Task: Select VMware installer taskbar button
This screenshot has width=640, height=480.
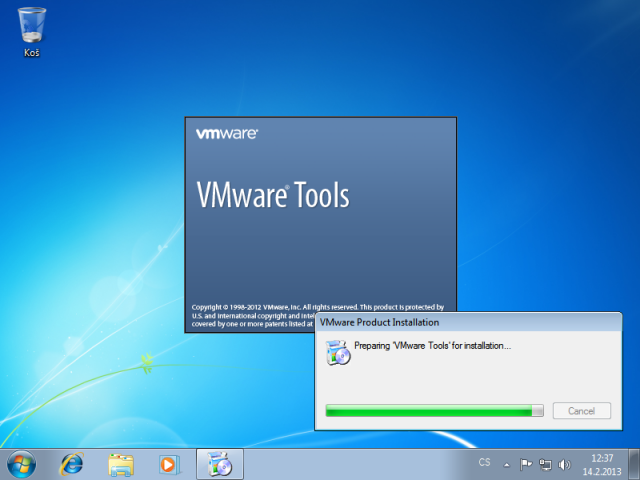Action: click(x=220, y=464)
